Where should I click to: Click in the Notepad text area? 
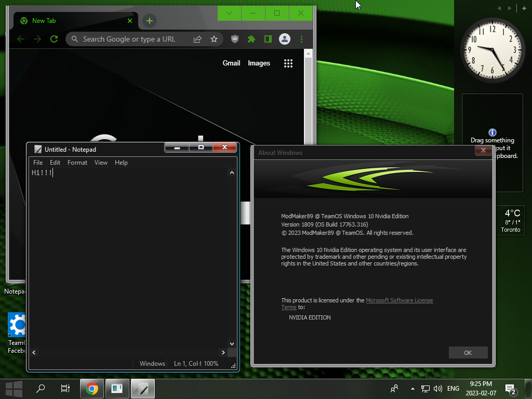click(x=128, y=258)
